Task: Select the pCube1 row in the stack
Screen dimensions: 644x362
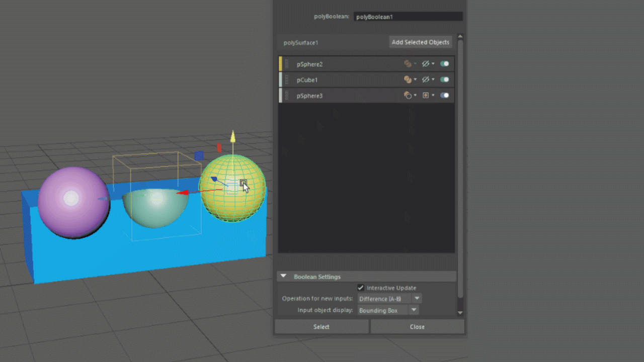Action: coord(366,79)
